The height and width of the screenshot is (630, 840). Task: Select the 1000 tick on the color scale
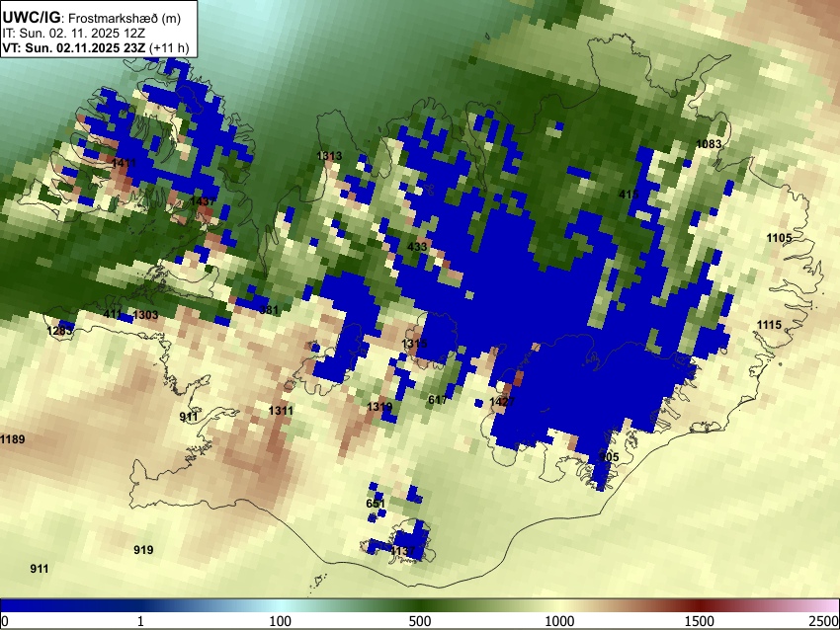pyautogui.click(x=559, y=621)
